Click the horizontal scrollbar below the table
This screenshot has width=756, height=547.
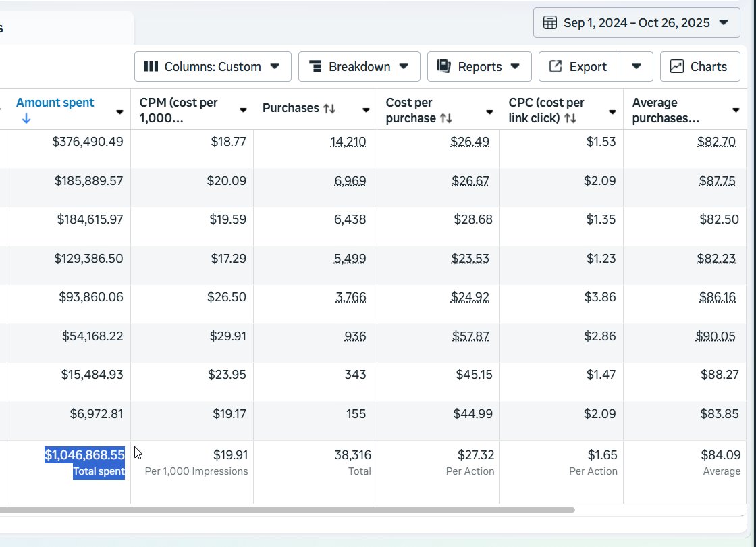[x=288, y=510]
